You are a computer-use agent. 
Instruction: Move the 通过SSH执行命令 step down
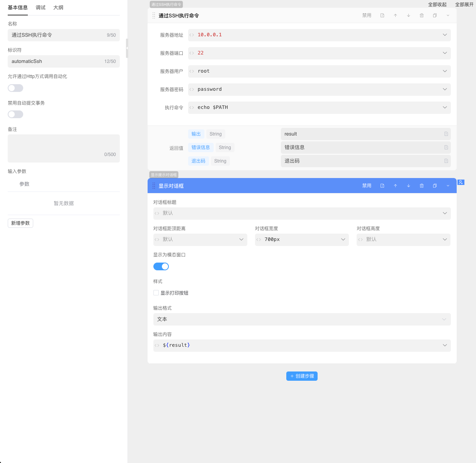[408, 15]
